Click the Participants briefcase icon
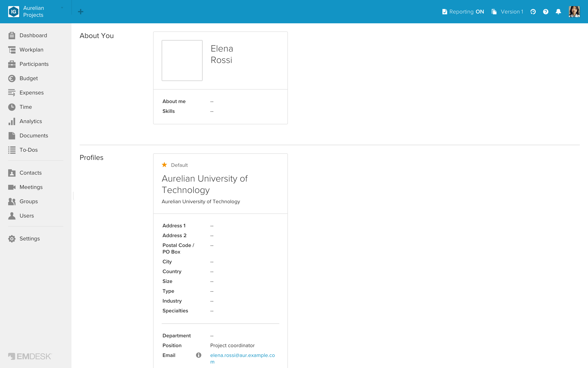This screenshot has width=588, height=368. [x=12, y=64]
